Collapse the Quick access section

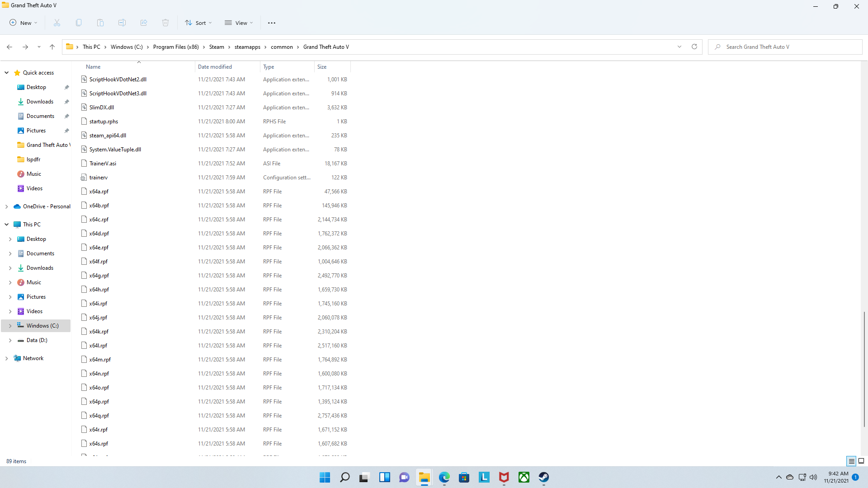coord(7,73)
